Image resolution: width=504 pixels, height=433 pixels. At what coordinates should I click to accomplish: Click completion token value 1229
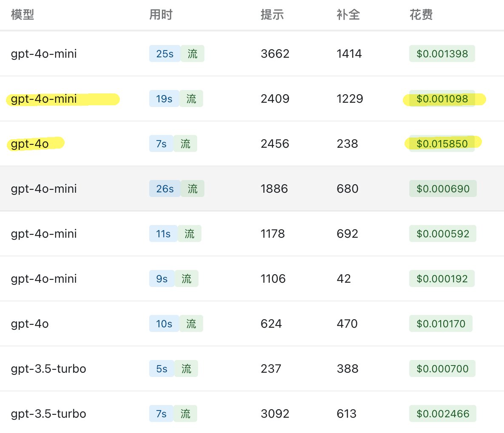[x=350, y=98]
